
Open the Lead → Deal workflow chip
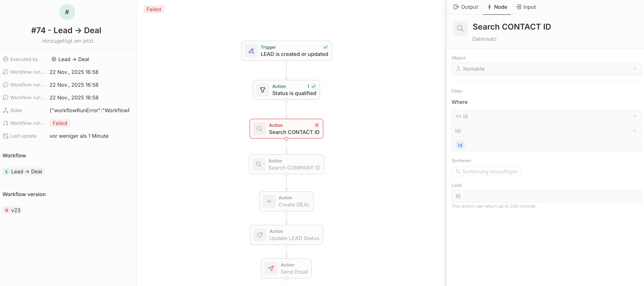click(24, 171)
